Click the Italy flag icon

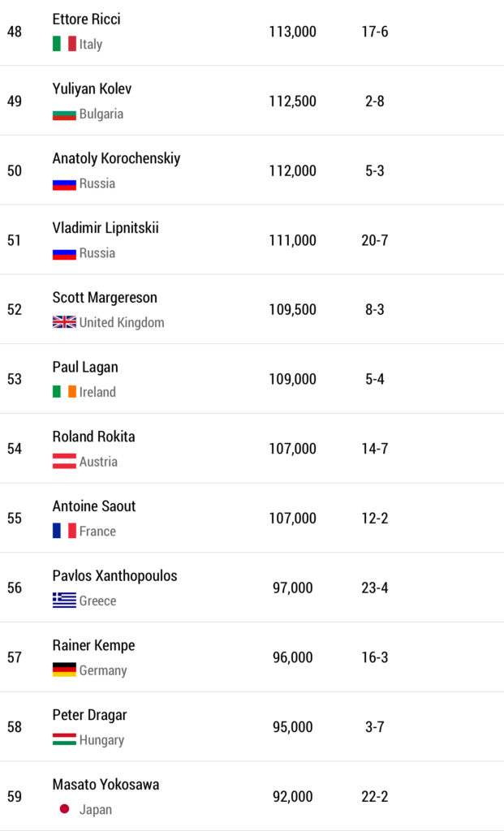64,44
